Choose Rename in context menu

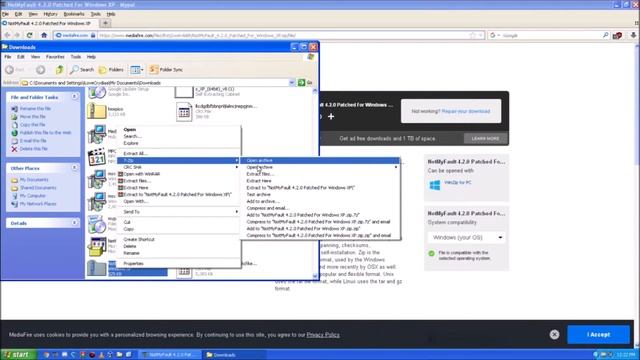coord(179,253)
